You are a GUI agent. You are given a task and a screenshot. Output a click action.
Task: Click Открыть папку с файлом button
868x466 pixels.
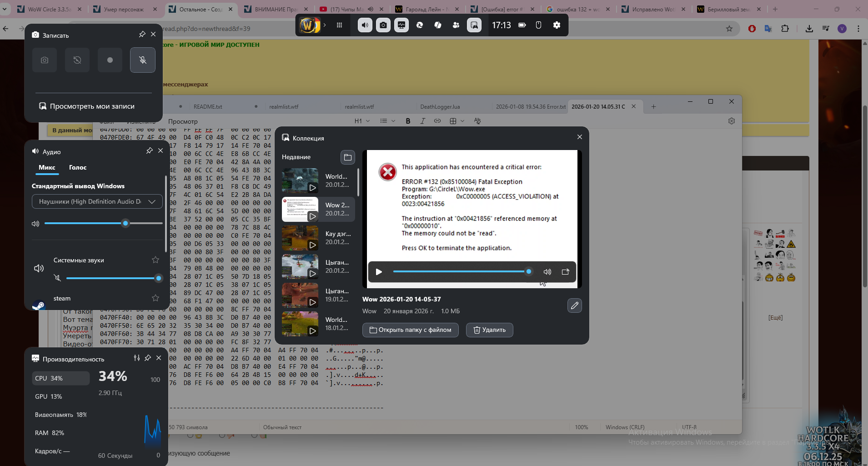[410, 330]
